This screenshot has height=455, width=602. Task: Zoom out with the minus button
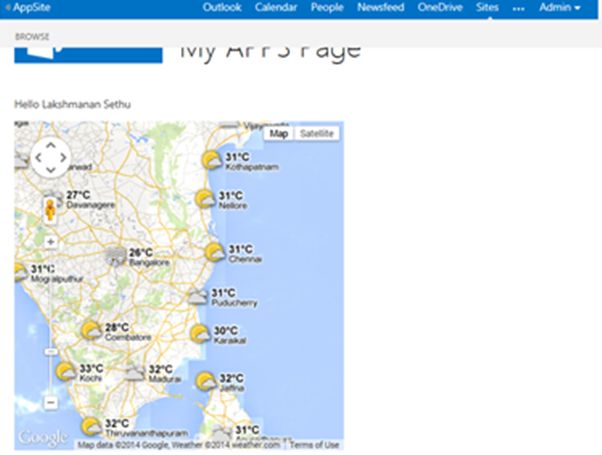coord(51,403)
